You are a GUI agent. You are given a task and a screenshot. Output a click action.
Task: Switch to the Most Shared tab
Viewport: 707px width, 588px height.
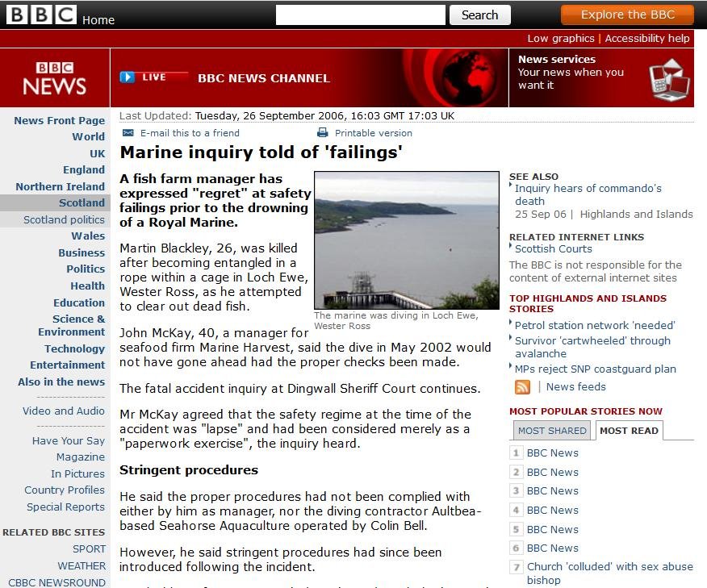[x=552, y=431]
